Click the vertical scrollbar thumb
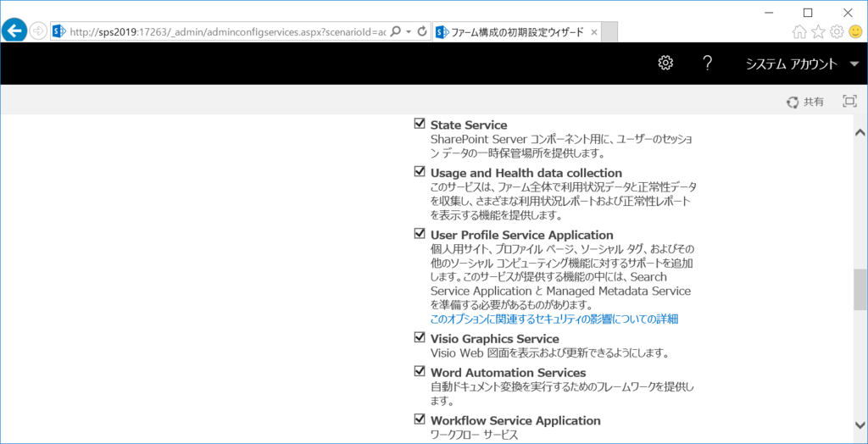 [860, 290]
